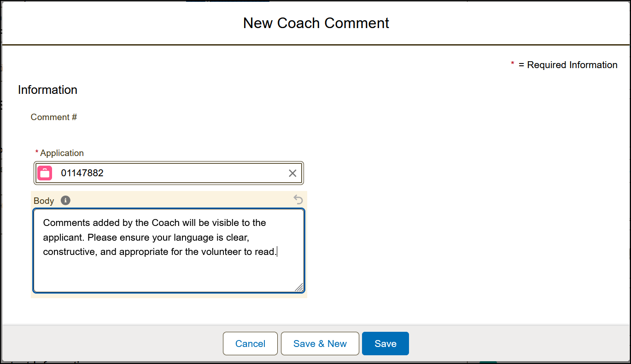Click the red asterisk in the Required Information legend

(513, 64)
